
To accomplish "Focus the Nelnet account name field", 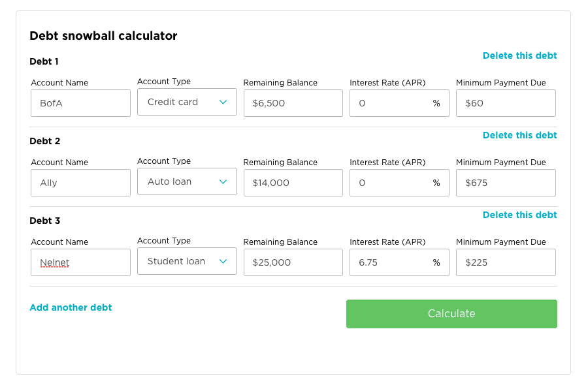I will click(80, 262).
